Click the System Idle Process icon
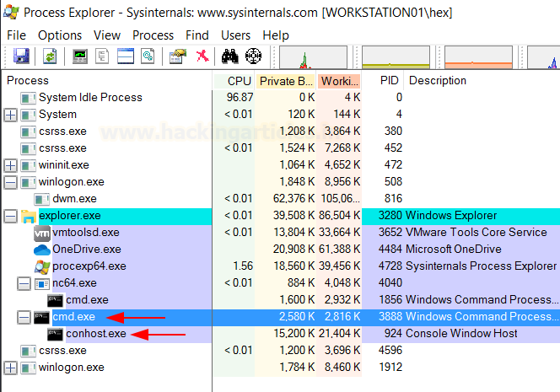The height and width of the screenshot is (392, 560). pos(28,98)
